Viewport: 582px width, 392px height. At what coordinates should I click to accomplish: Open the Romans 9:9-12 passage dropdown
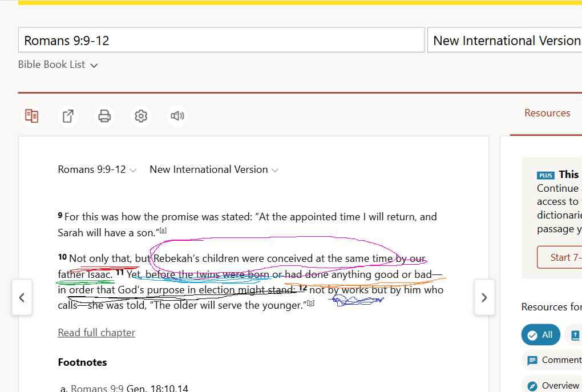tap(97, 169)
